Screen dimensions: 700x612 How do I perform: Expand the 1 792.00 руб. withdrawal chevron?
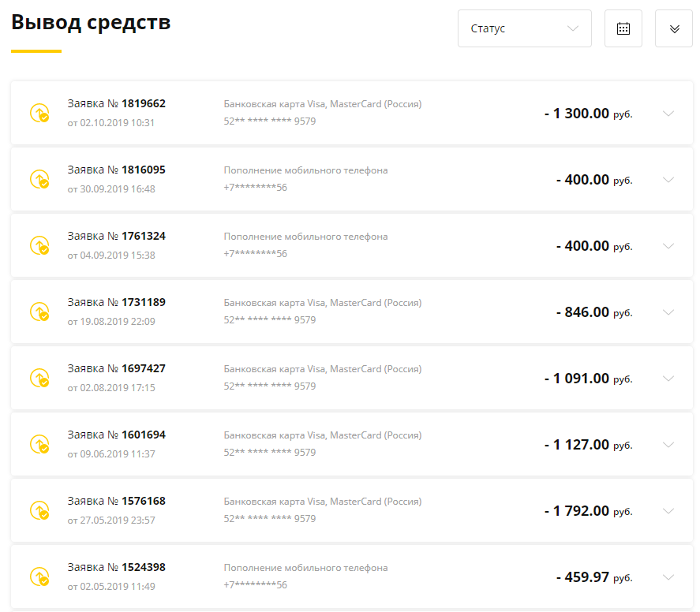668,511
